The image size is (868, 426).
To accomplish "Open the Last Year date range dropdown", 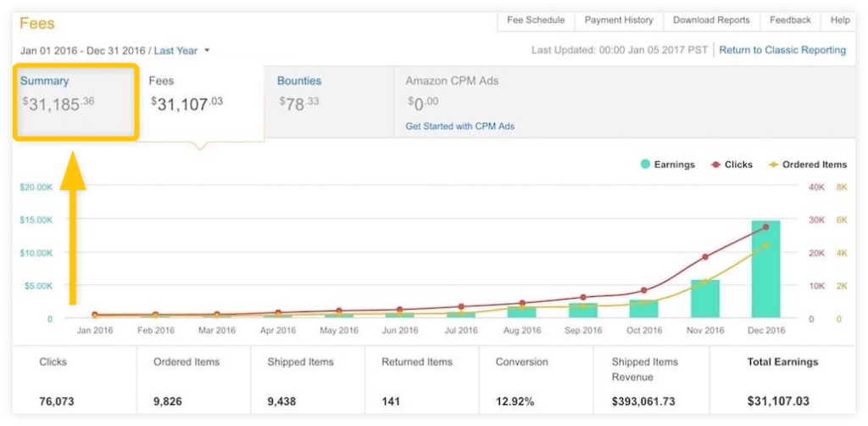I will tap(175, 51).
